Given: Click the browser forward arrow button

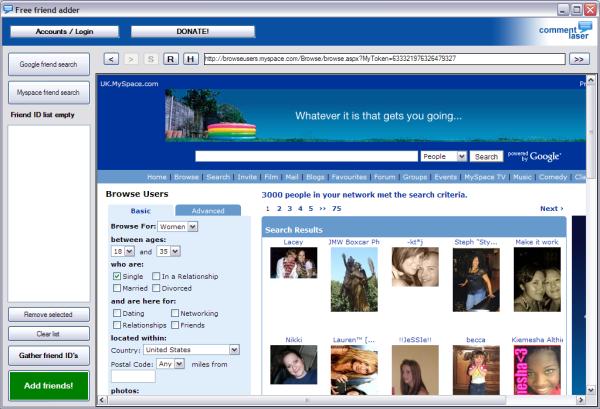Looking at the screenshot, I should 131,59.
